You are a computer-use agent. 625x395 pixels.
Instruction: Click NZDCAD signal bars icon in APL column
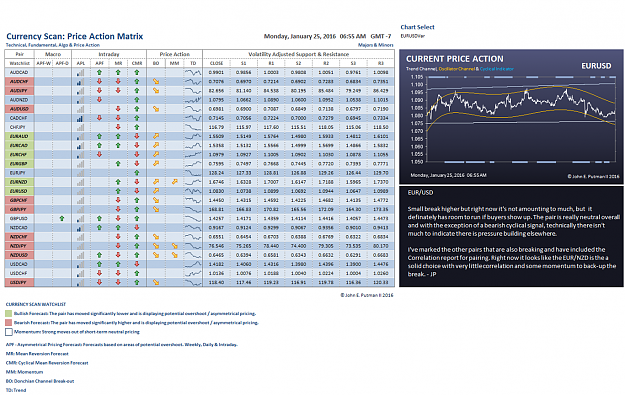pyautogui.click(x=81, y=228)
